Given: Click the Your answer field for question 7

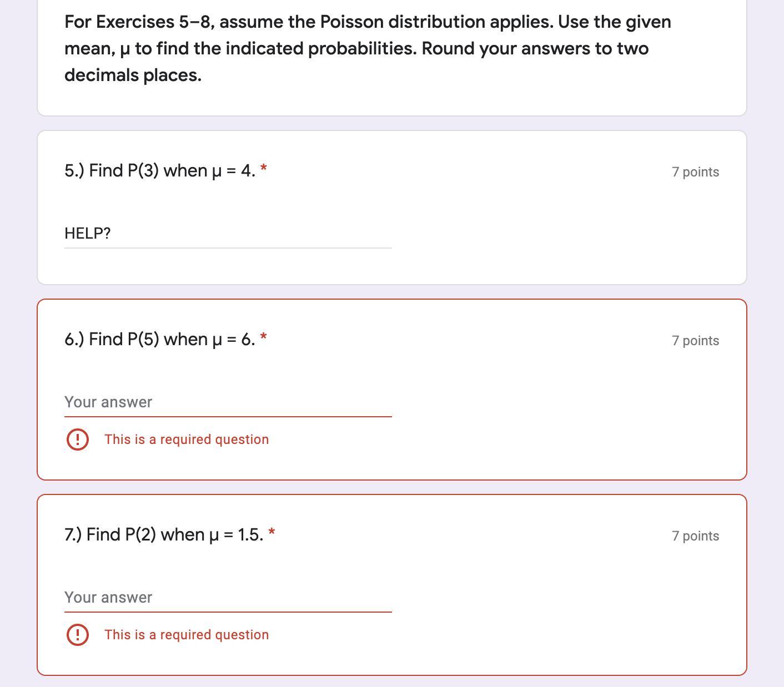Looking at the screenshot, I should (228, 598).
